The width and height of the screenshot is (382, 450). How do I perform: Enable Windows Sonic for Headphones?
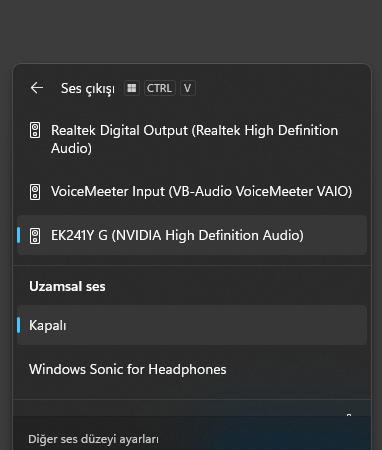192,369
